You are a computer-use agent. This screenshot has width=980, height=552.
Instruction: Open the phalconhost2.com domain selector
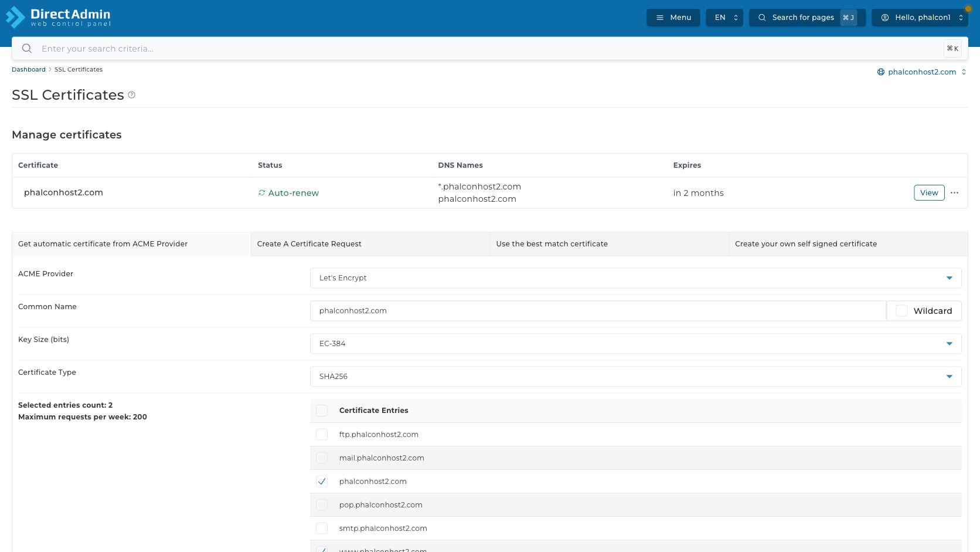[922, 72]
